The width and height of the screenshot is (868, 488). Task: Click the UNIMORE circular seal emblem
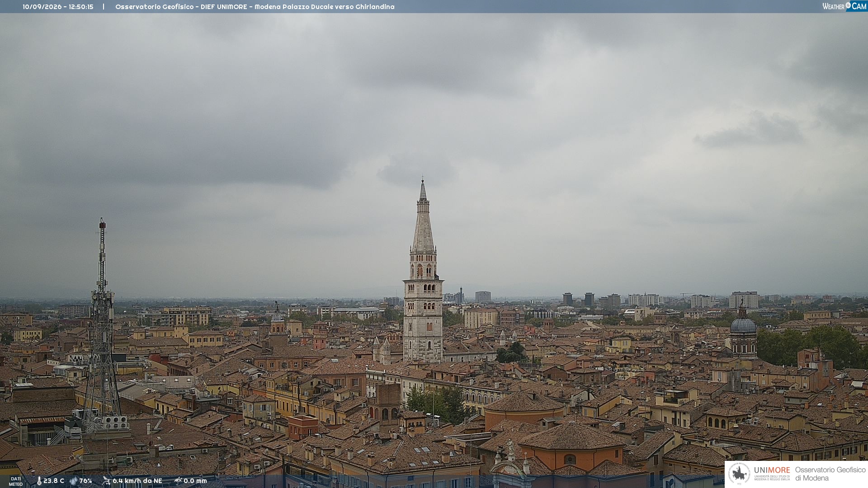739,474
